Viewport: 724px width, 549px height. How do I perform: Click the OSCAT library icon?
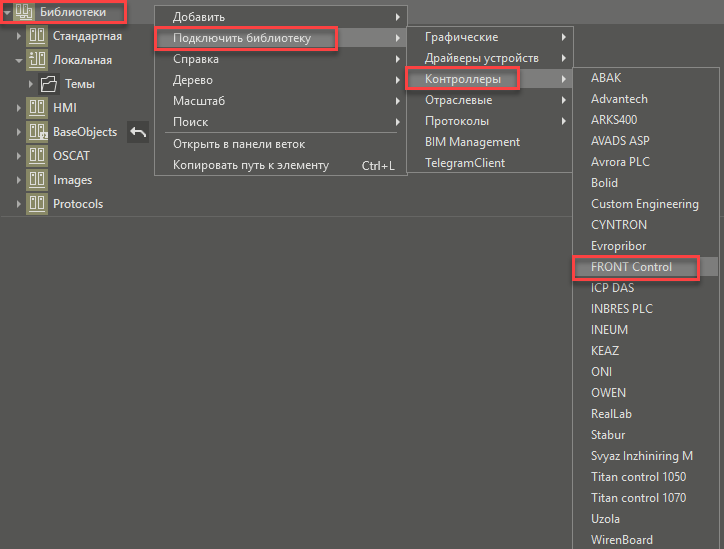pos(37,156)
